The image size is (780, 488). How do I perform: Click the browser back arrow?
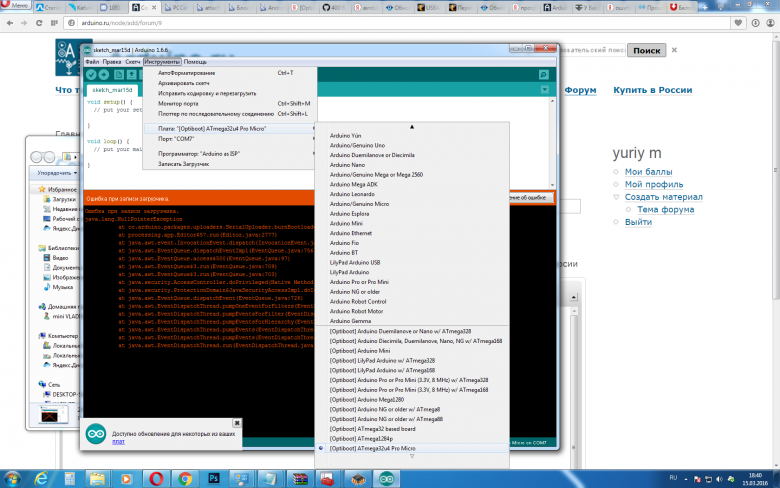click(9, 23)
